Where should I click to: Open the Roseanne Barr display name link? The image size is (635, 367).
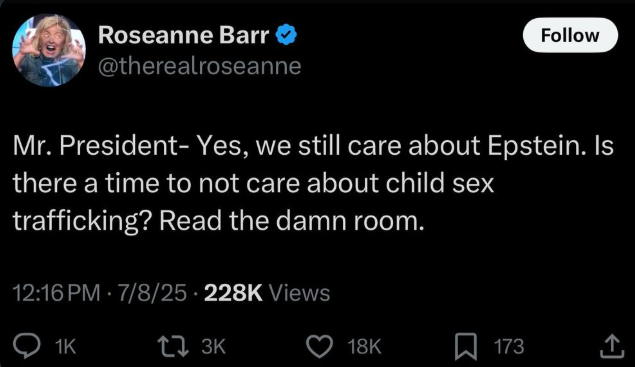coord(183,35)
